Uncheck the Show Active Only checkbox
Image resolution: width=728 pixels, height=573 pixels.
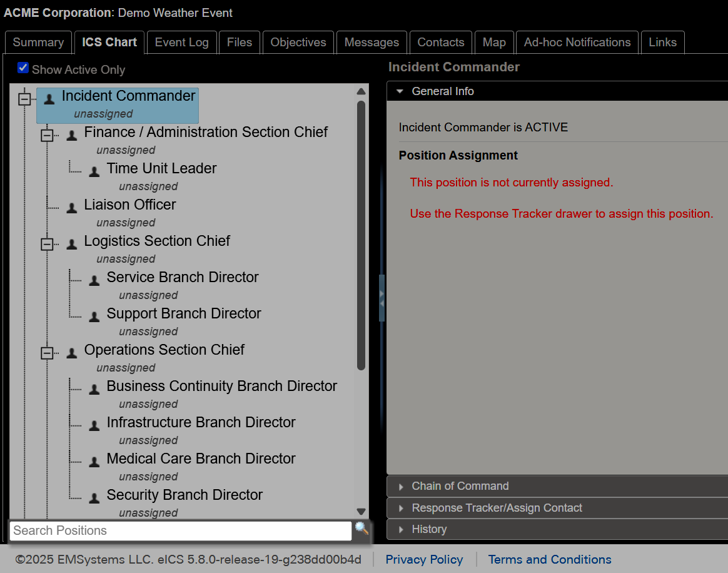[23, 68]
